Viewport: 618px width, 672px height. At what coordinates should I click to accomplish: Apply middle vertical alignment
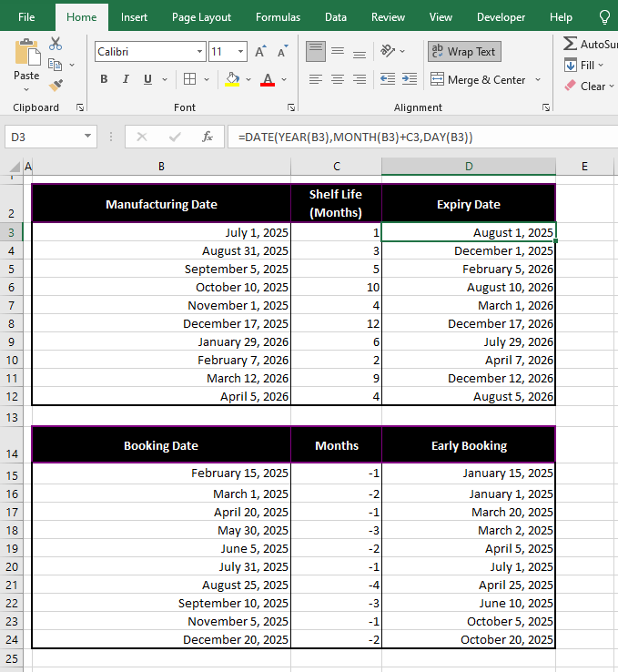[338, 51]
